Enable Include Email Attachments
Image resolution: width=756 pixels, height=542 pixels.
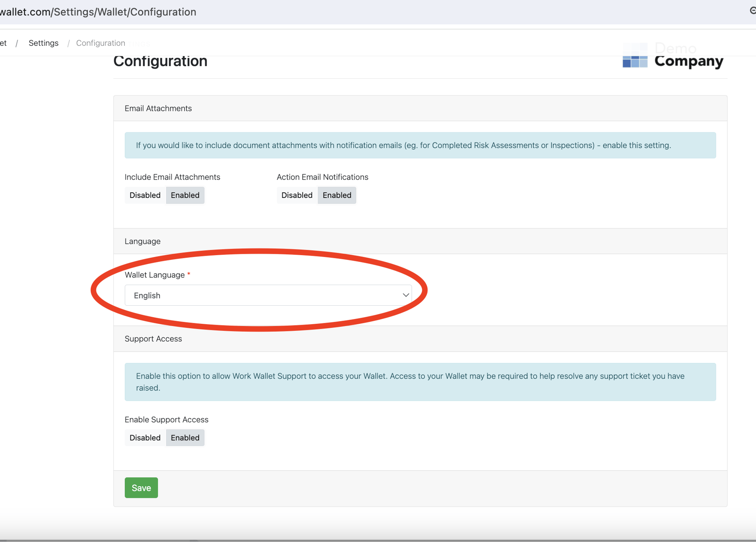(185, 195)
